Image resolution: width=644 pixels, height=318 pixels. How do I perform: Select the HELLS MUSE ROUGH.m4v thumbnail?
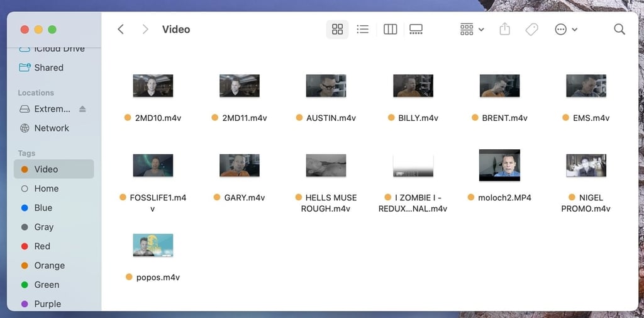[x=326, y=165]
